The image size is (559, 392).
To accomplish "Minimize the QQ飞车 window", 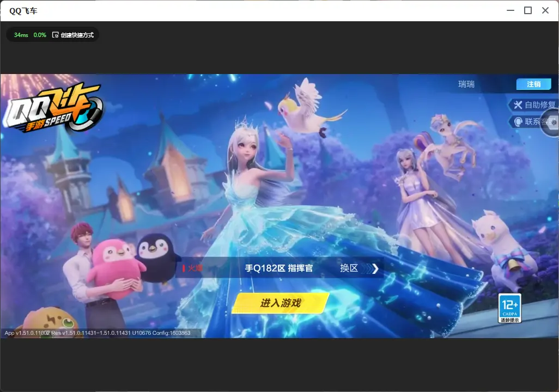I will (511, 10).
